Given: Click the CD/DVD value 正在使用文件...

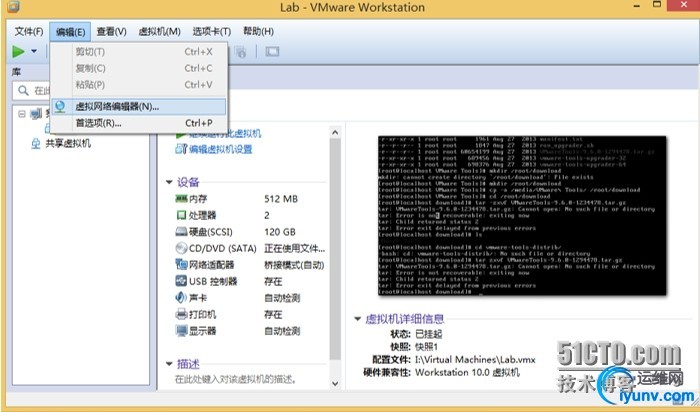Looking at the screenshot, I should point(294,248).
